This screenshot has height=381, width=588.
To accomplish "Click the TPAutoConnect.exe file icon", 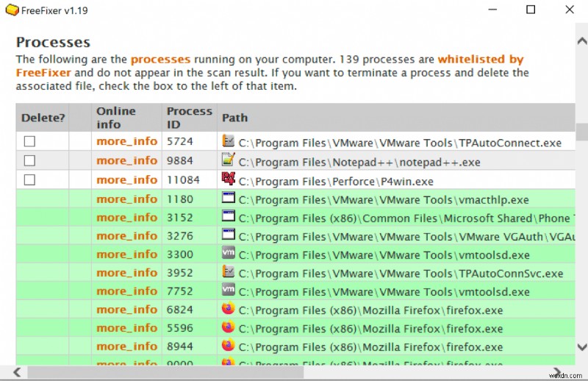I will tap(229, 140).
